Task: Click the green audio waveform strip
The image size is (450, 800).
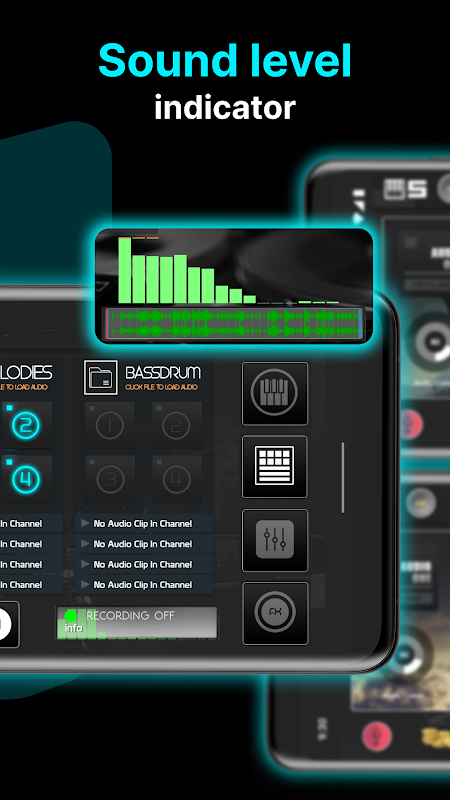Action: (234, 322)
